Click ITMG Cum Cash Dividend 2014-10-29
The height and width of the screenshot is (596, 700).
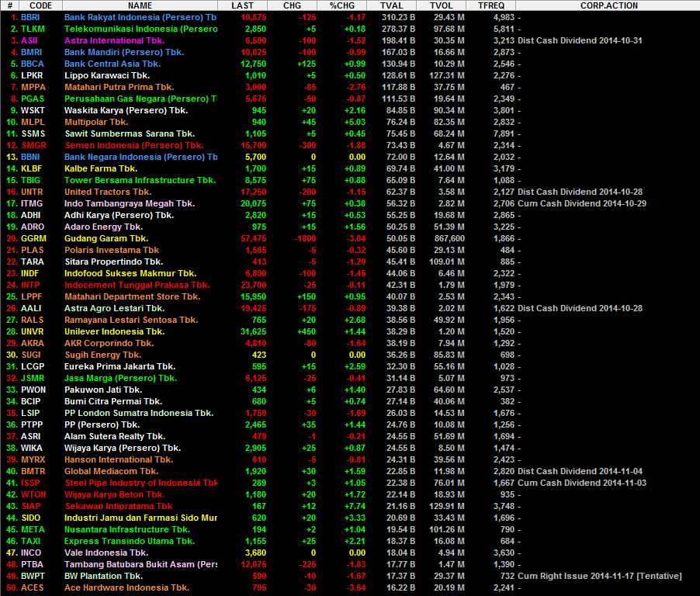pyautogui.click(x=582, y=203)
